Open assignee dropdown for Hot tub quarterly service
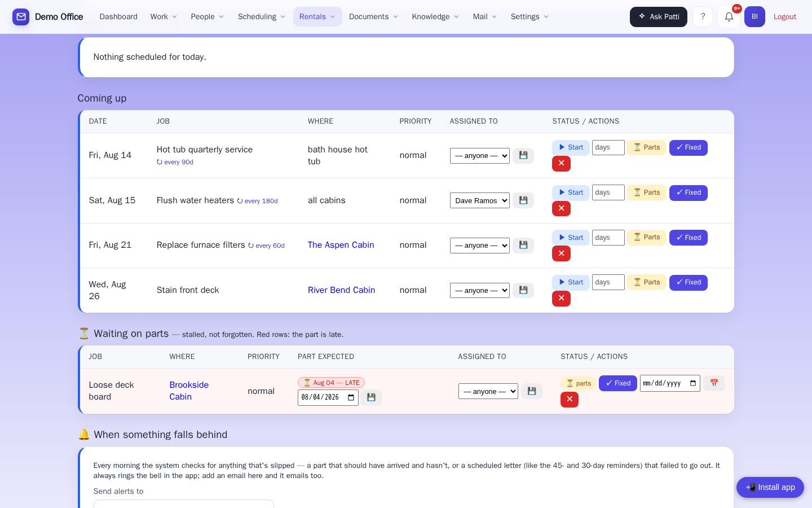812x508 pixels. point(480,156)
